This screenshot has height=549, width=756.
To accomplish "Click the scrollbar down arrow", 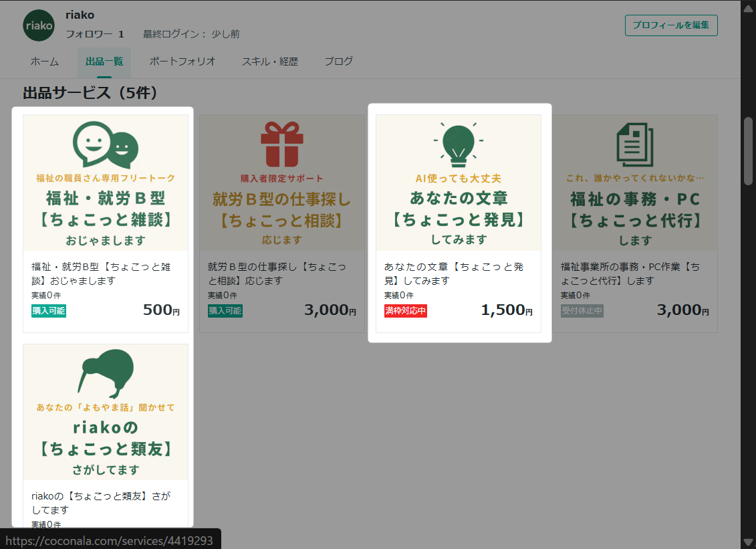I will (x=748, y=542).
